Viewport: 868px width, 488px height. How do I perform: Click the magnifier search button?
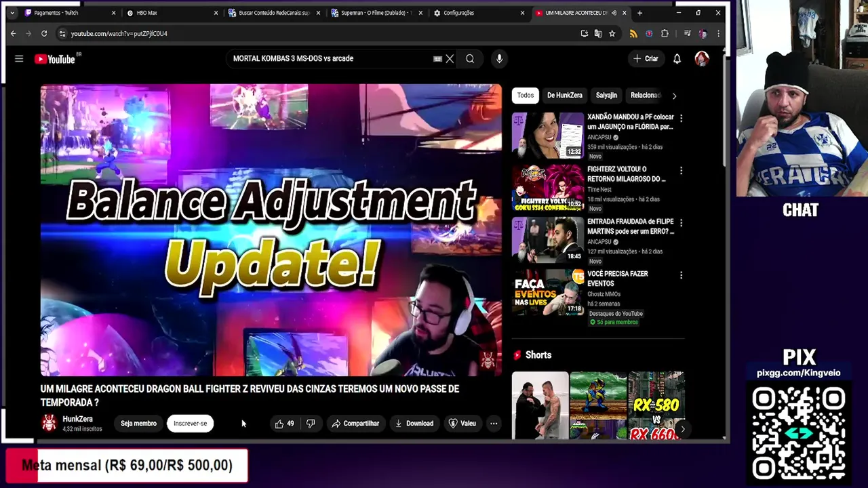click(x=470, y=59)
